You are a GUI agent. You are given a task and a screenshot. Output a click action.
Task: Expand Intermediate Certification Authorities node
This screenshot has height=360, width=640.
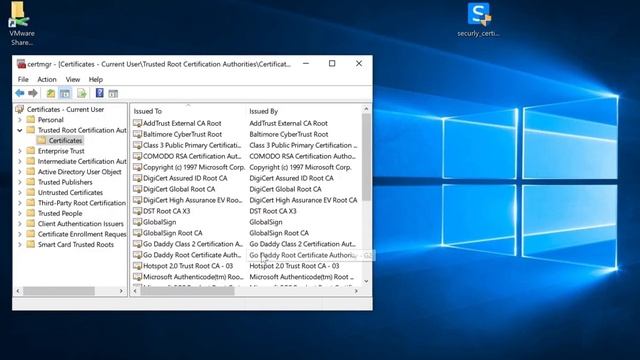click(20, 161)
